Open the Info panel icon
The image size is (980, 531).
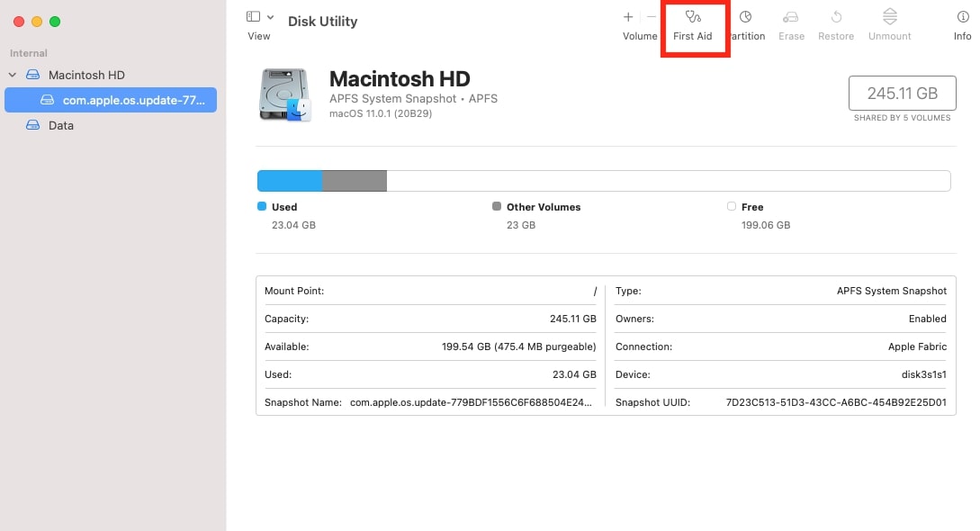click(x=963, y=17)
